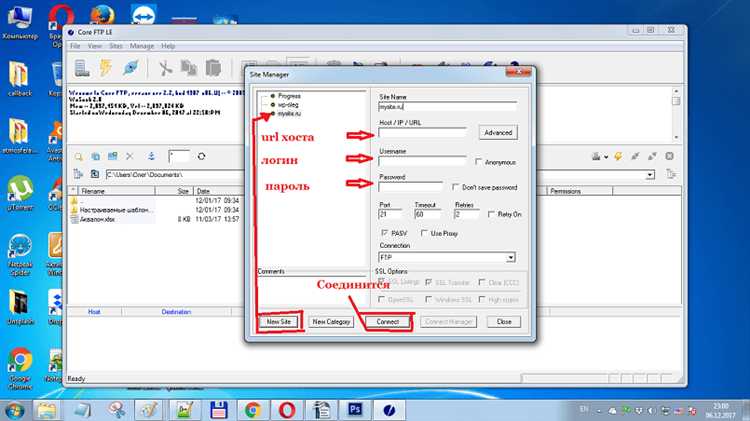This screenshot has width=750, height=421.
Task: Open the uTorrent desktop shortcut
Action: pyautogui.click(x=20, y=193)
